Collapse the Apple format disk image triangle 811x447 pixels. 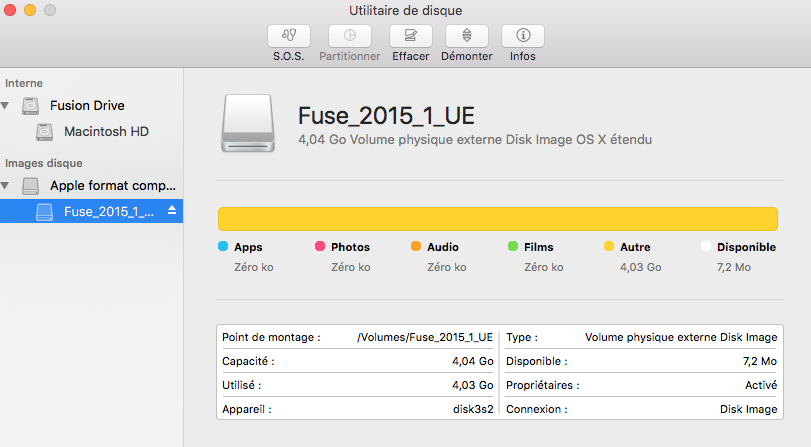click(6, 186)
